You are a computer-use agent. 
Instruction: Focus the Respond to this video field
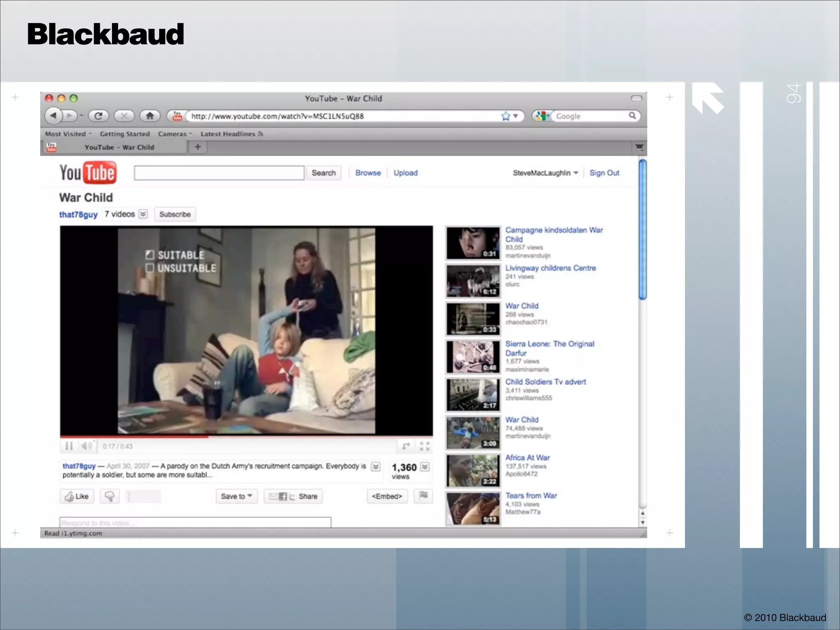(195, 523)
